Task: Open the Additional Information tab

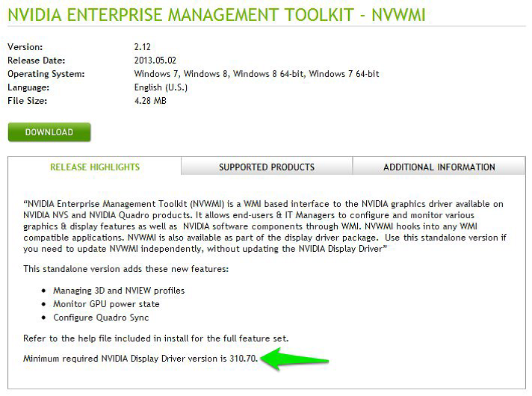Action: [439, 167]
